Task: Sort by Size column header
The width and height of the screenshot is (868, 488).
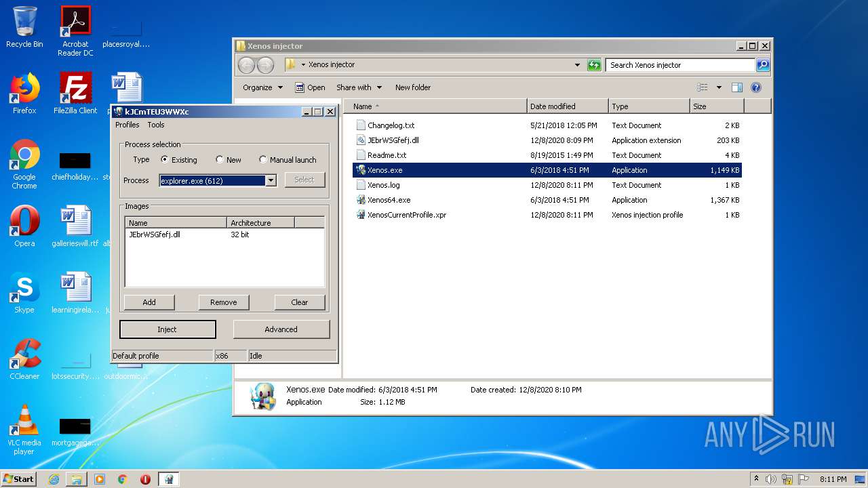Action: (717, 106)
